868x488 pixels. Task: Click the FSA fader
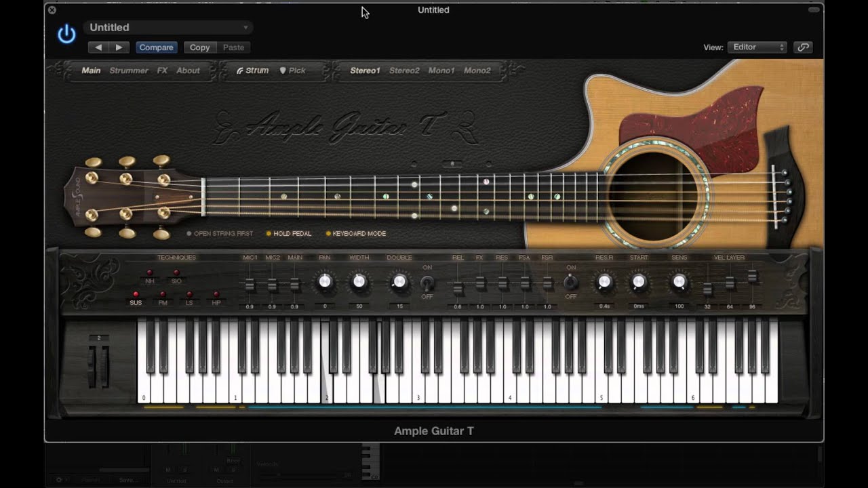click(x=525, y=283)
